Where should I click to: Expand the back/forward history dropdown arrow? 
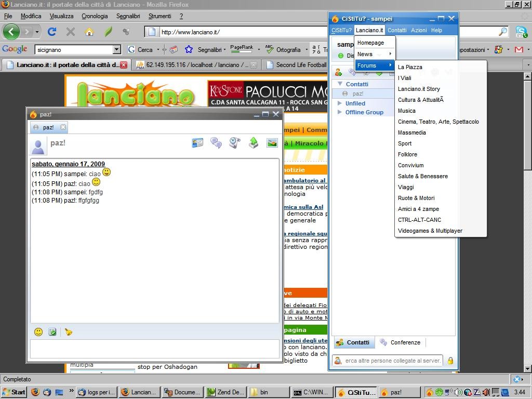coord(37,32)
